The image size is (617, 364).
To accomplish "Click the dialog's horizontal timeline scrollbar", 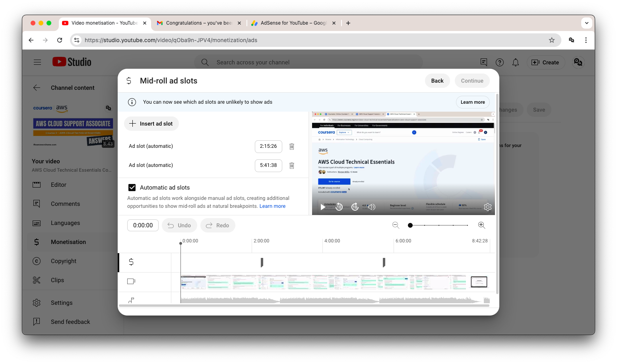I will [x=304, y=306].
